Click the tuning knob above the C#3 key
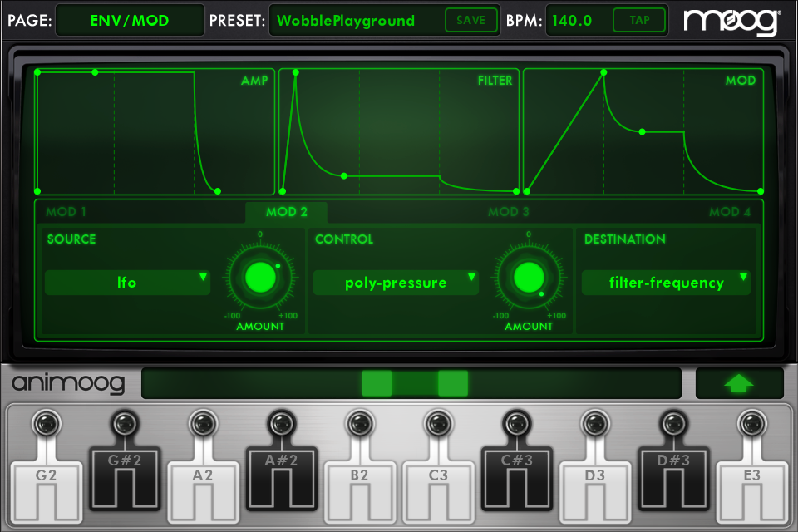The image size is (798, 532). pos(516,424)
